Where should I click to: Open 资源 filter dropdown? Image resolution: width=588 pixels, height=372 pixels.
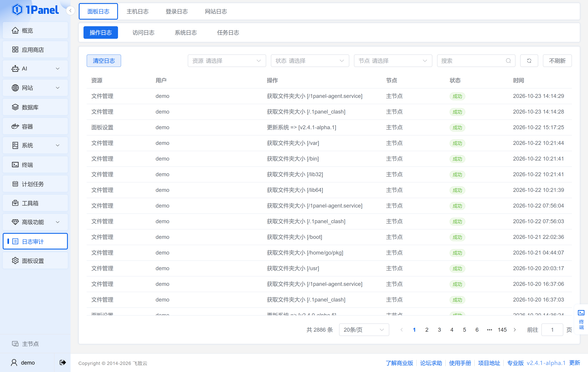tap(227, 61)
